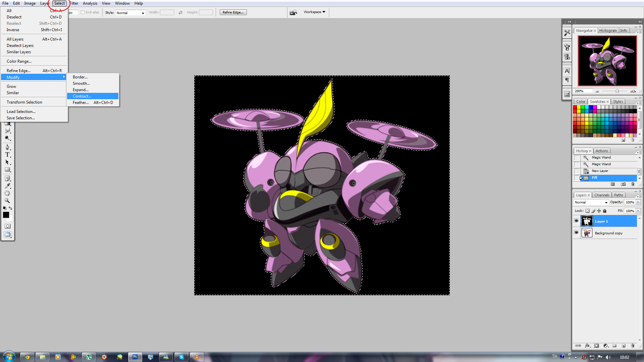Toggle lock all for layer

click(x=605, y=211)
